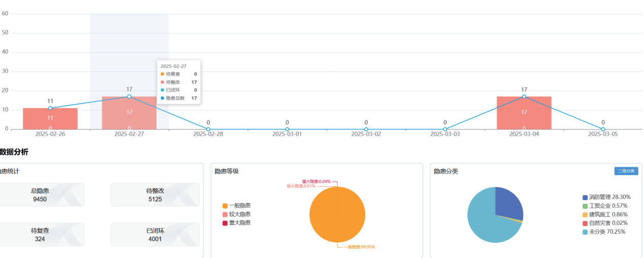This screenshot has height=258, width=644.
Task: Toggle the 较大隐患 legend entry
Action: tap(236, 214)
